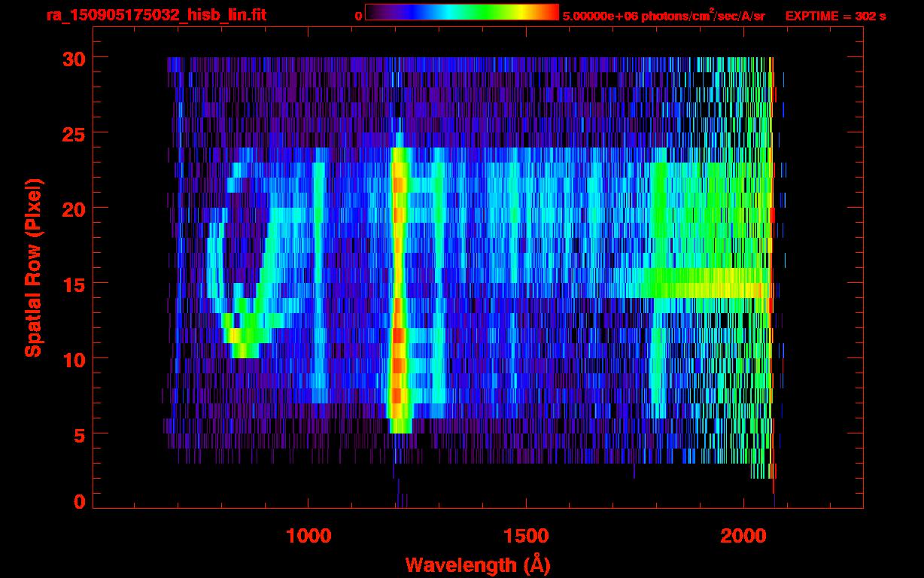Click the y-axis tick label 20
This screenshot has height=578, width=924.
point(73,208)
